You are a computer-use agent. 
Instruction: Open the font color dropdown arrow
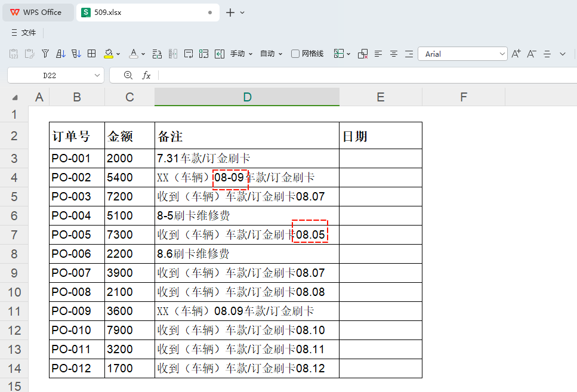pos(143,54)
